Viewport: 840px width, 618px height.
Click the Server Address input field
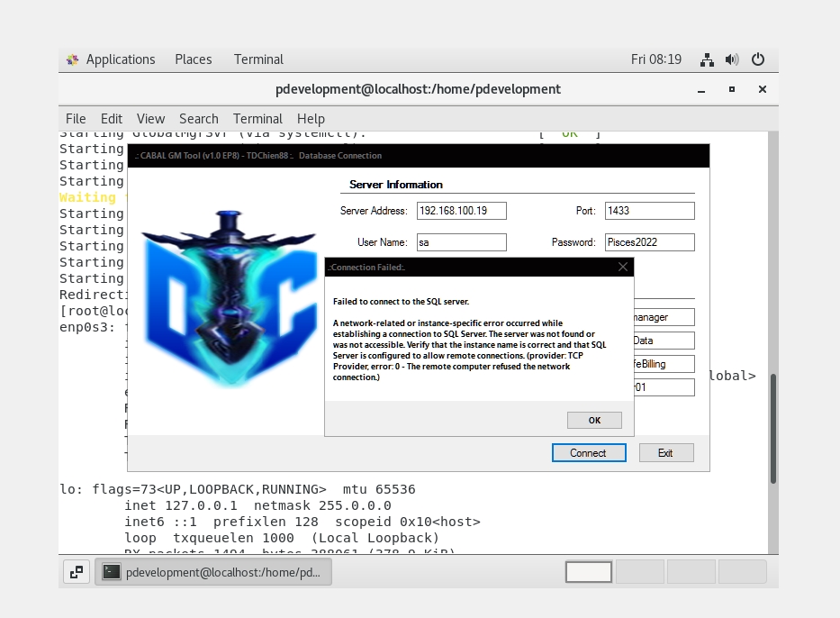(462, 211)
